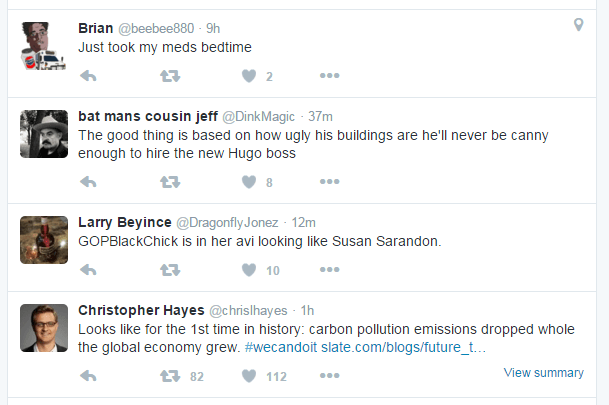Click the location pin on Brian's tweet
The height and width of the screenshot is (405, 609).
tap(578, 25)
